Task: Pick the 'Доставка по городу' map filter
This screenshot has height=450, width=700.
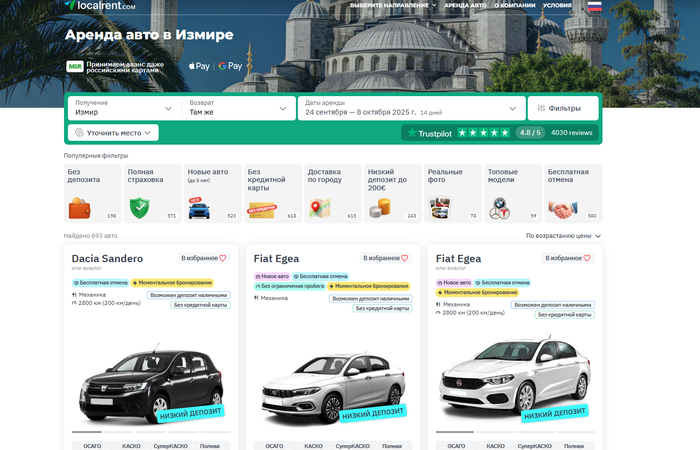Action: tap(332, 192)
